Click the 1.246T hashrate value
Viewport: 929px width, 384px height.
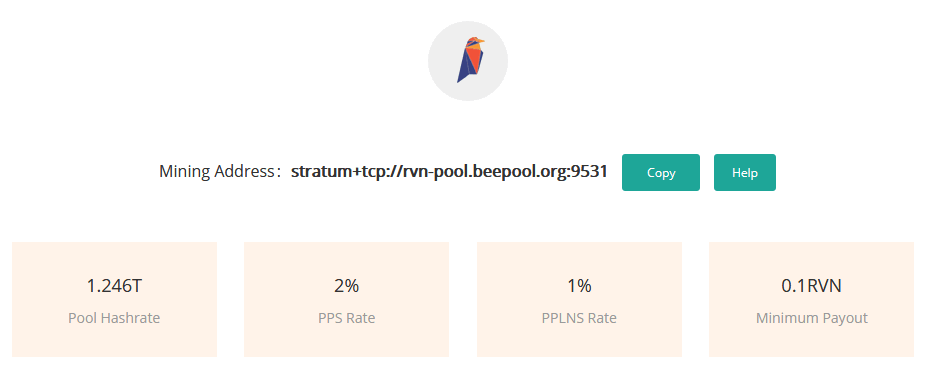click(114, 286)
